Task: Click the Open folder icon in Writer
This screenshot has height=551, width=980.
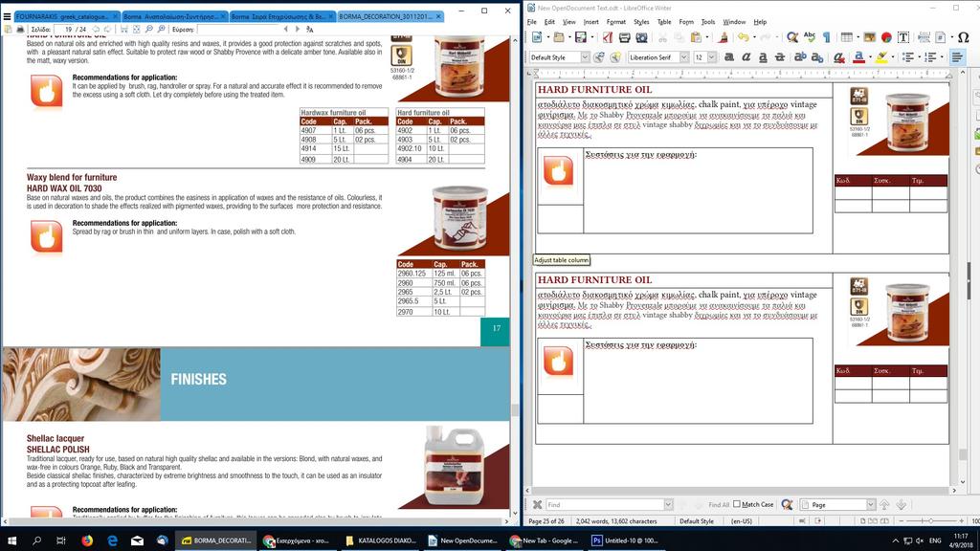Action: pyautogui.click(x=558, y=38)
